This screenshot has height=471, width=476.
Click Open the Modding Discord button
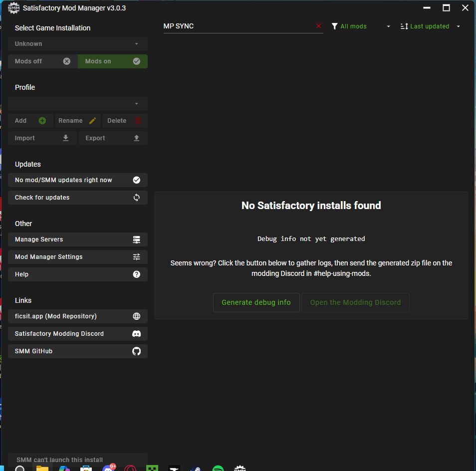[355, 302]
